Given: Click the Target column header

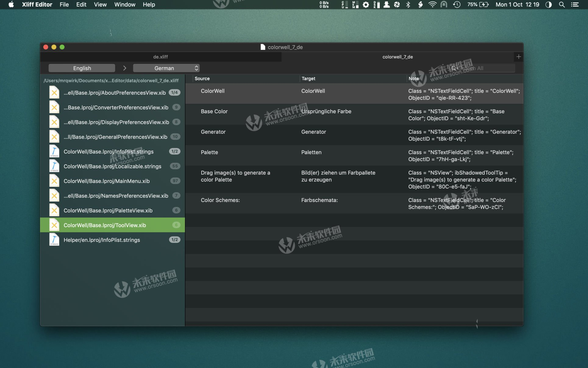Looking at the screenshot, I should tap(308, 78).
